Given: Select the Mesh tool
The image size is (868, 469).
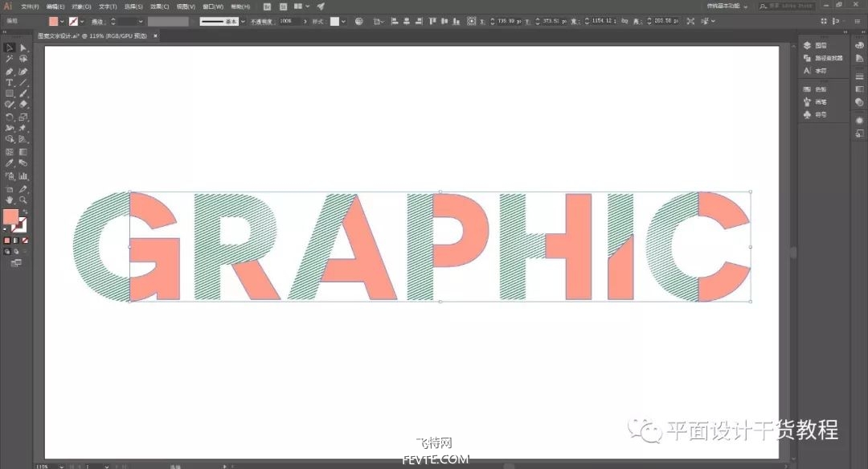Looking at the screenshot, I should click(10, 152).
